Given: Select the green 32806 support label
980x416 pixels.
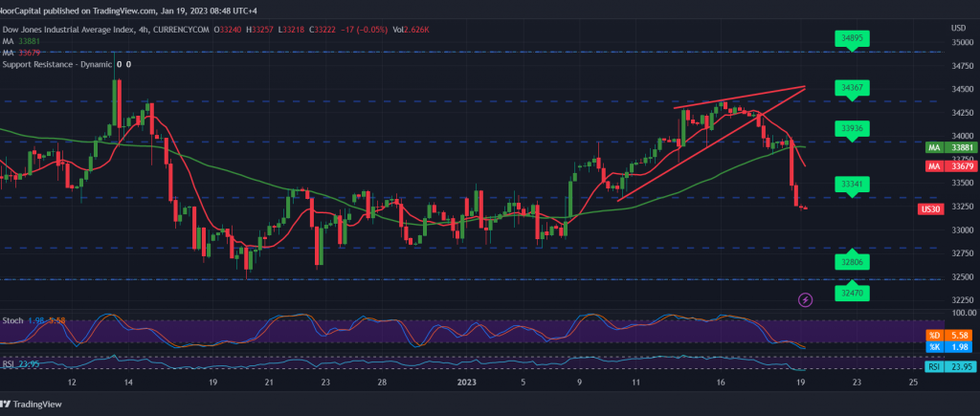Looking at the screenshot, I should tap(852, 262).
